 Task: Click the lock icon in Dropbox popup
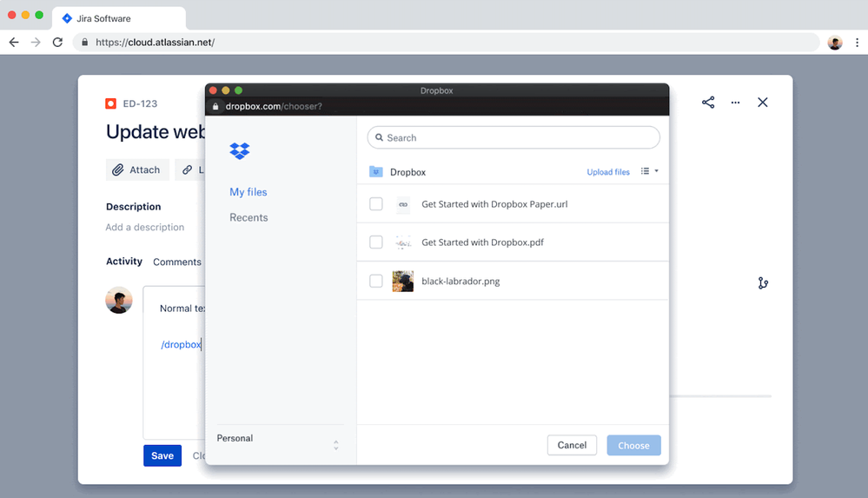215,106
